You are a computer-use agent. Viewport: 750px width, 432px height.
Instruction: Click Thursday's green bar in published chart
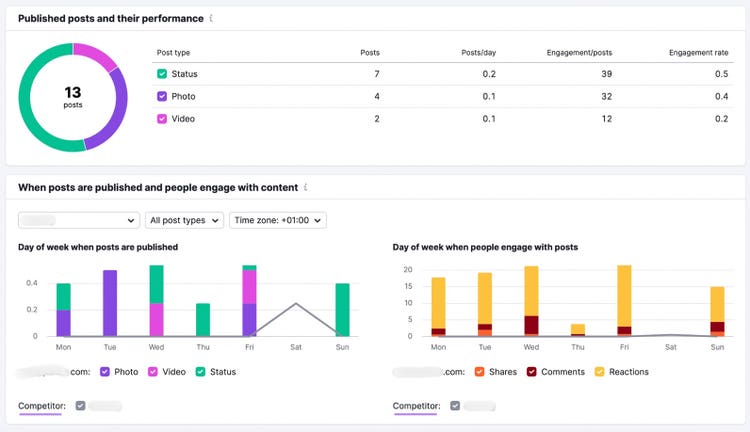(203, 320)
